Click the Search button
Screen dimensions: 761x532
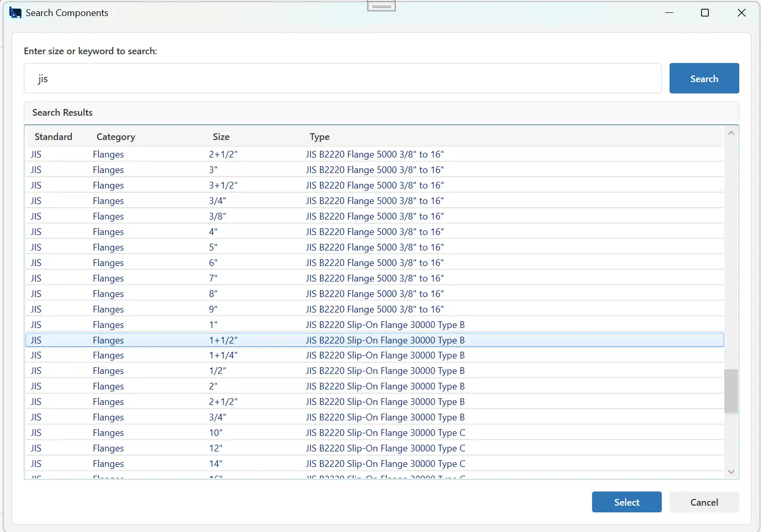[x=704, y=79]
